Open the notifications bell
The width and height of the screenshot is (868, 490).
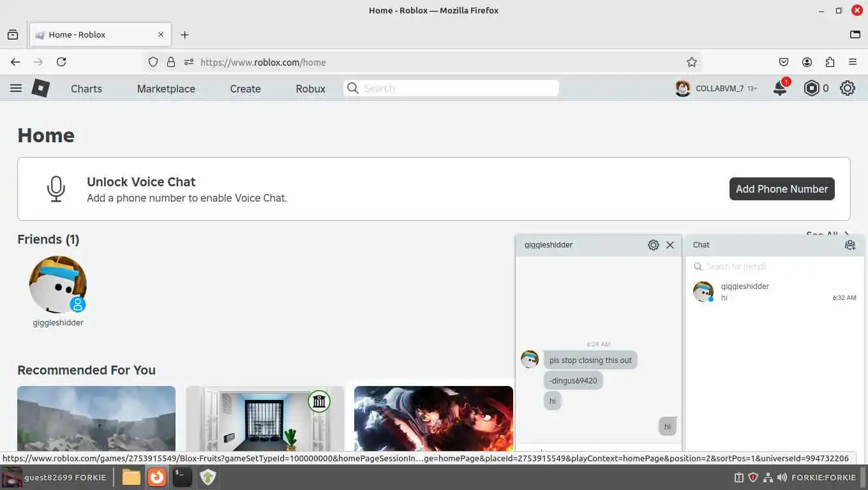(780, 88)
